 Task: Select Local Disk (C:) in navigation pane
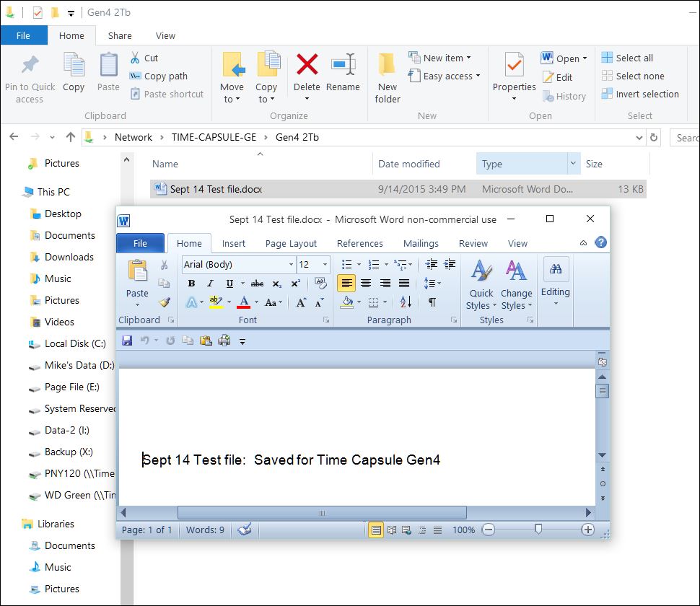tap(68, 343)
